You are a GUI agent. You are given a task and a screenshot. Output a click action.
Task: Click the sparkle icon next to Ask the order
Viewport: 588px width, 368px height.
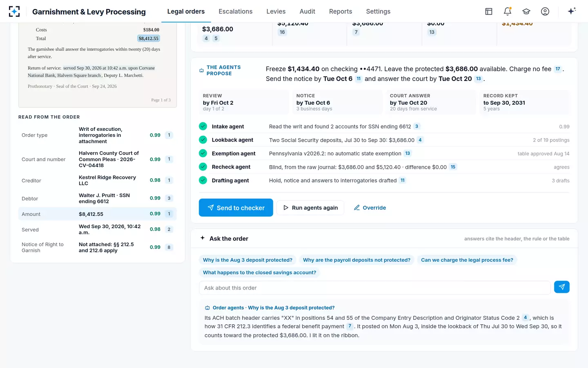203,238
